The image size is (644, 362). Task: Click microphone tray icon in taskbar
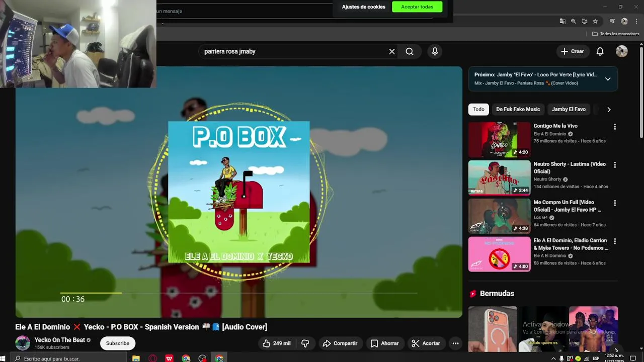click(561, 358)
